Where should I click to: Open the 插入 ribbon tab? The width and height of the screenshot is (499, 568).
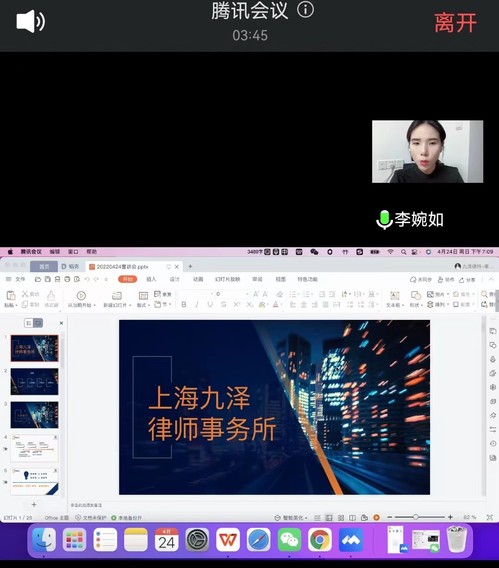click(151, 279)
